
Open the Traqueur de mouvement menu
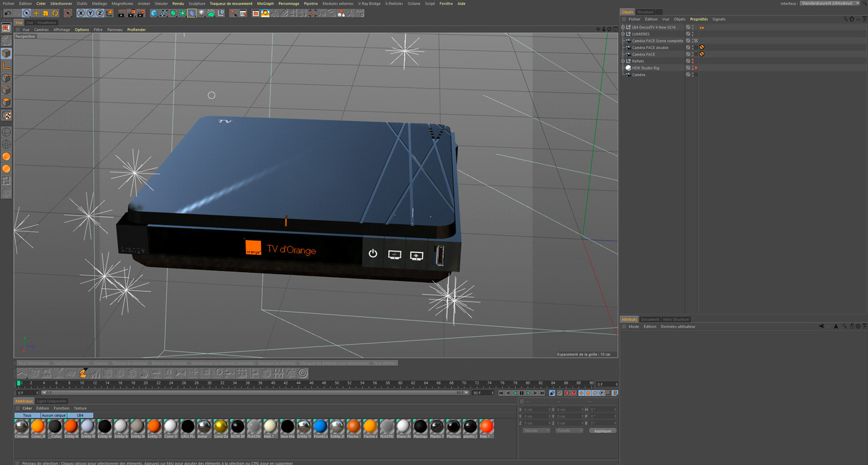pyautogui.click(x=231, y=4)
